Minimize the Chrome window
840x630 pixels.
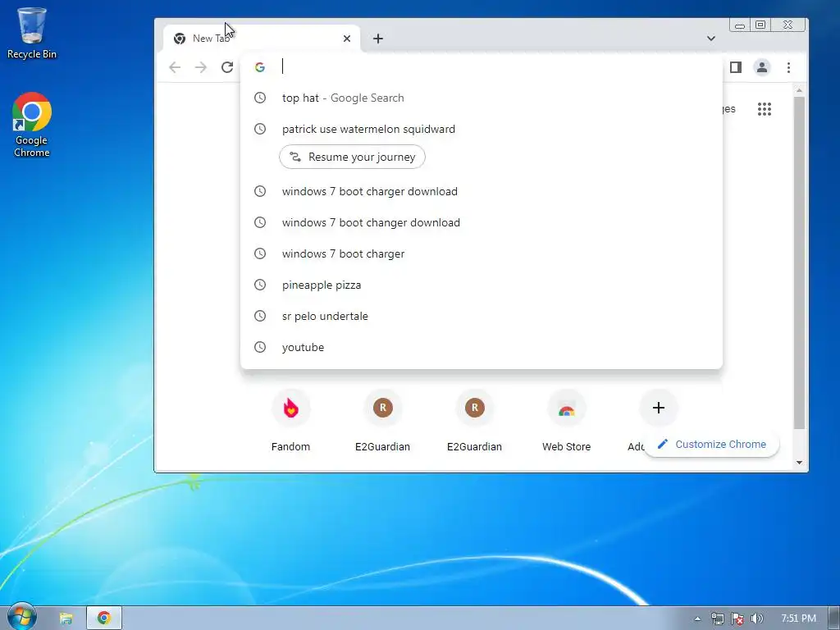(x=740, y=25)
